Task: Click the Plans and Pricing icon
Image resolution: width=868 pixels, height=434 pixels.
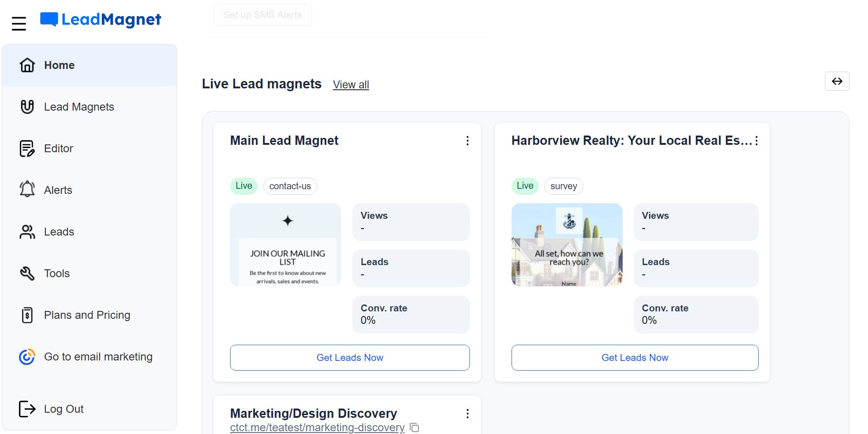Action: click(27, 315)
